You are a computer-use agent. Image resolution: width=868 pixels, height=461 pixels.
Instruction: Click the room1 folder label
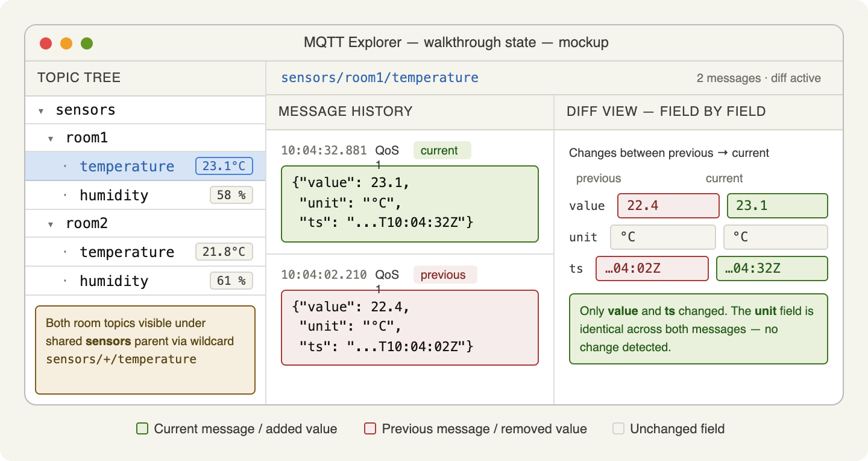[x=87, y=138]
